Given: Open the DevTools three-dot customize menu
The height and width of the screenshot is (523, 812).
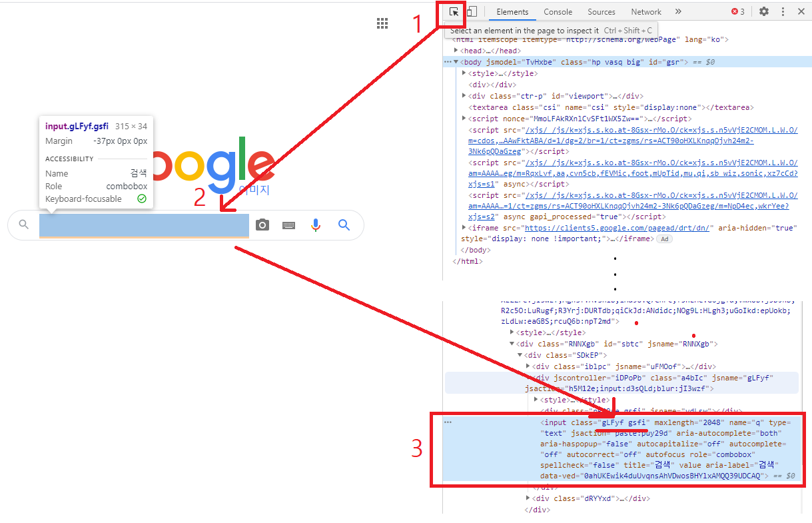Looking at the screenshot, I should click(783, 12).
